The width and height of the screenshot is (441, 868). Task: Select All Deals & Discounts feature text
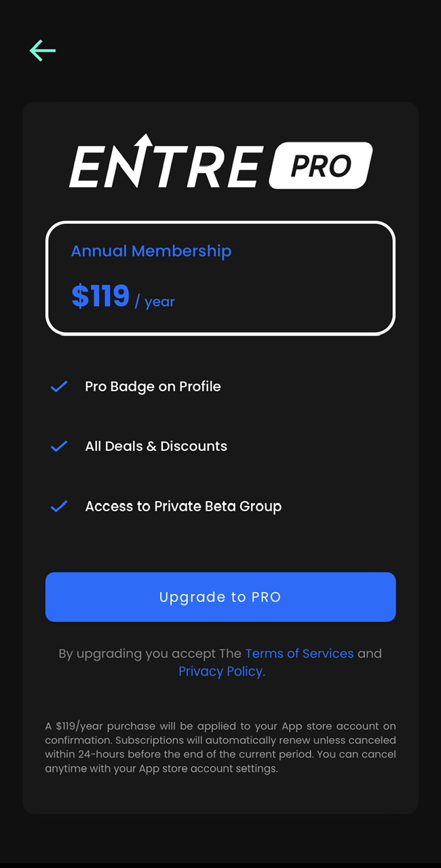(156, 446)
